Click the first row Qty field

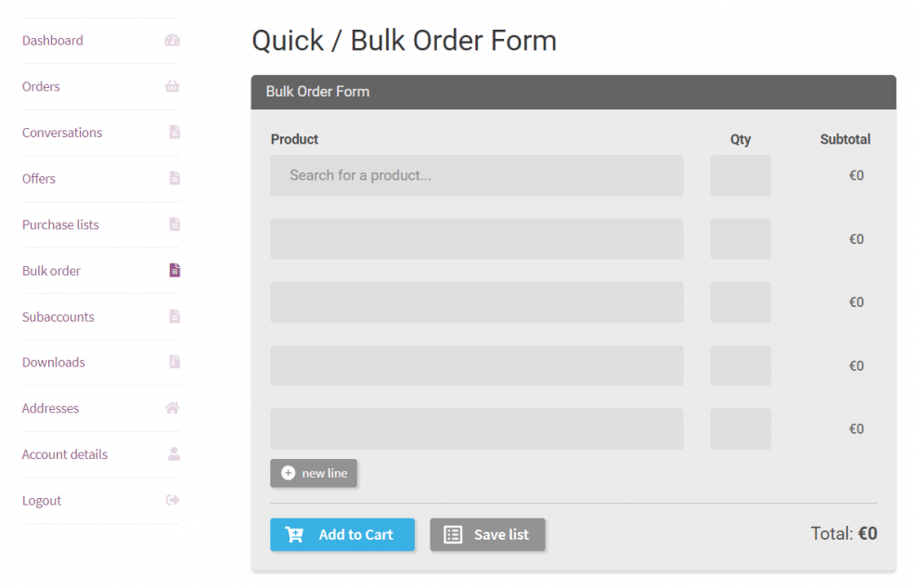[741, 175]
